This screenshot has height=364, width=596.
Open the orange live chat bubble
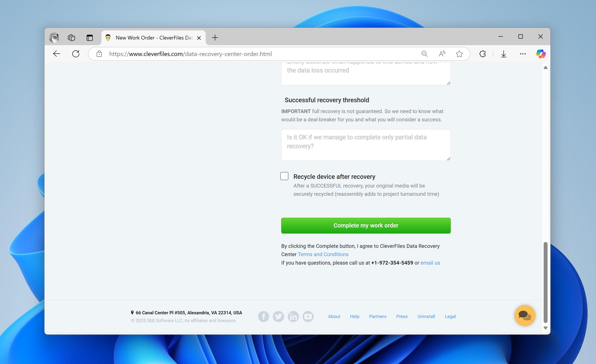point(525,315)
